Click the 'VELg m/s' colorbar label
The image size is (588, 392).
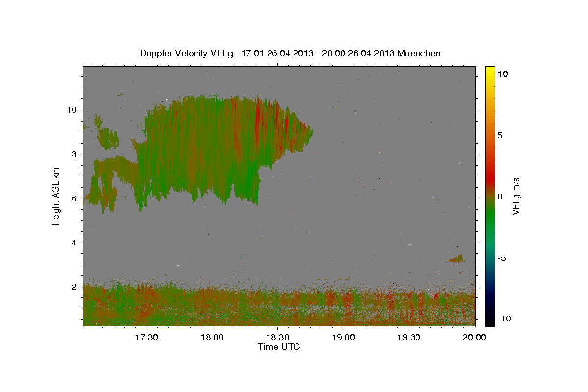click(516, 196)
